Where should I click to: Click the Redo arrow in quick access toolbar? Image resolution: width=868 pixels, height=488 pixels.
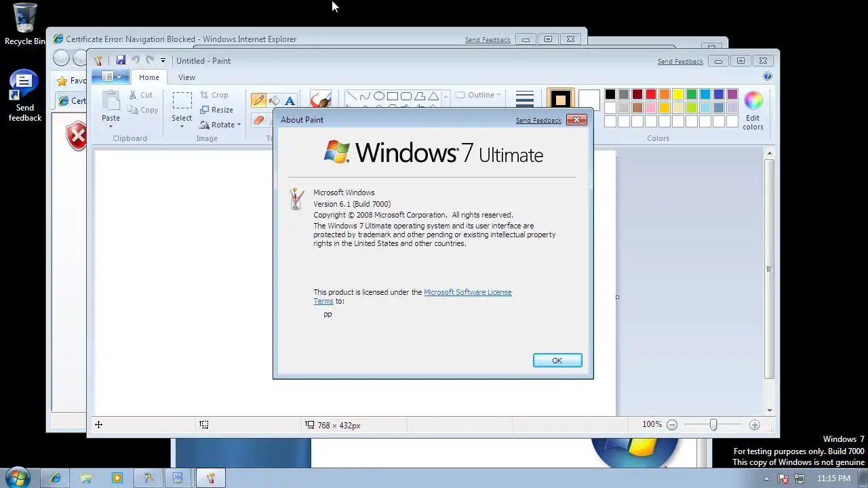[150, 60]
